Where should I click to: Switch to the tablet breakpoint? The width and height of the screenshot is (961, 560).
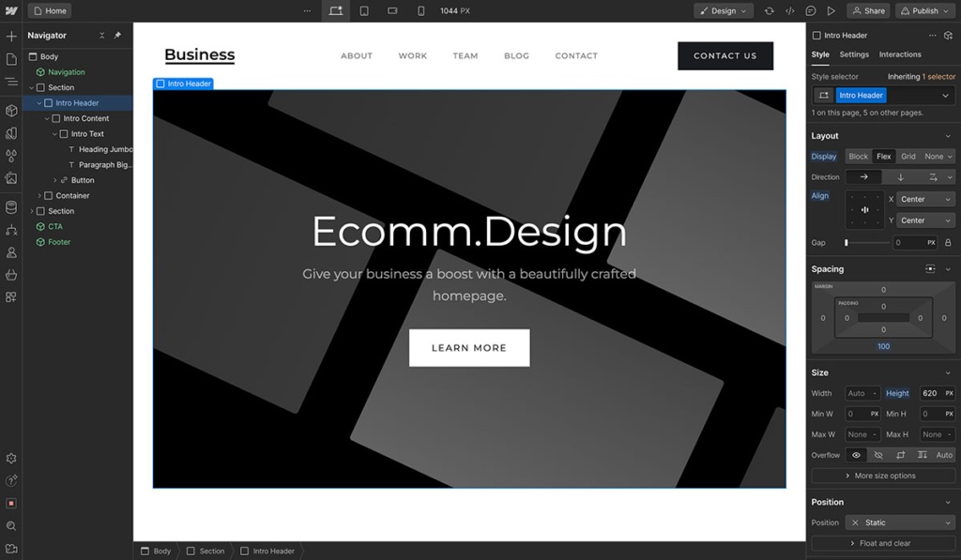pyautogui.click(x=364, y=10)
